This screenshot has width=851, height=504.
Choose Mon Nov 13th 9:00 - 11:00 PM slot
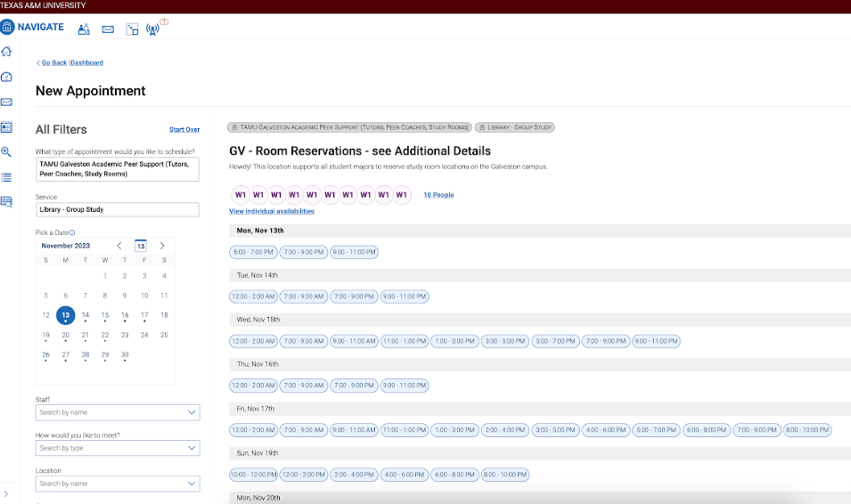(354, 252)
